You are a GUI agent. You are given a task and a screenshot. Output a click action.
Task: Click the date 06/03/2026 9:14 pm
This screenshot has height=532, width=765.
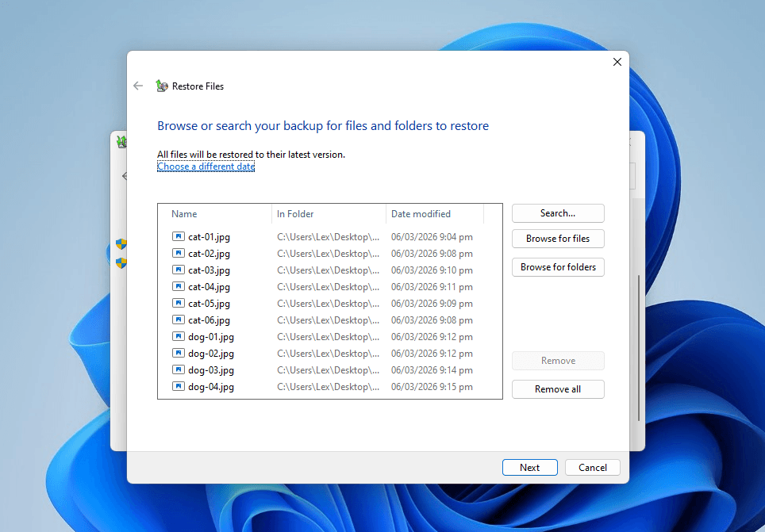(x=432, y=370)
